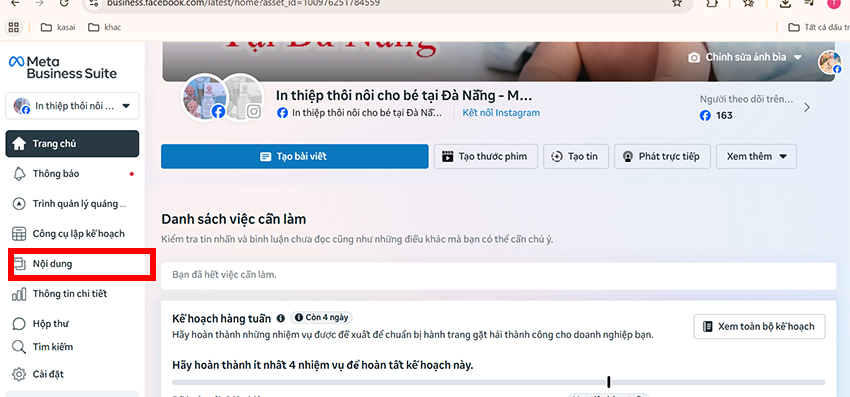Open Thông tin chi tiết insights
This screenshot has height=397, width=850.
(72, 294)
